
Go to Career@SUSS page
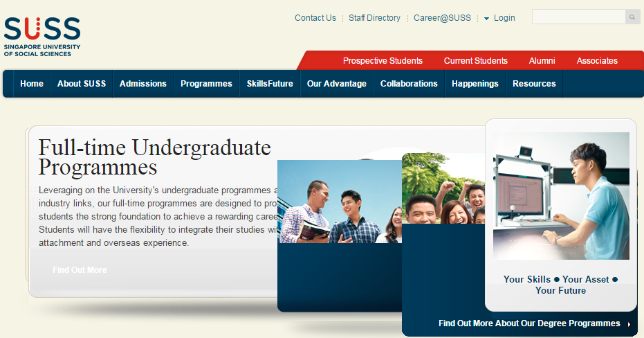click(x=442, y=18)
